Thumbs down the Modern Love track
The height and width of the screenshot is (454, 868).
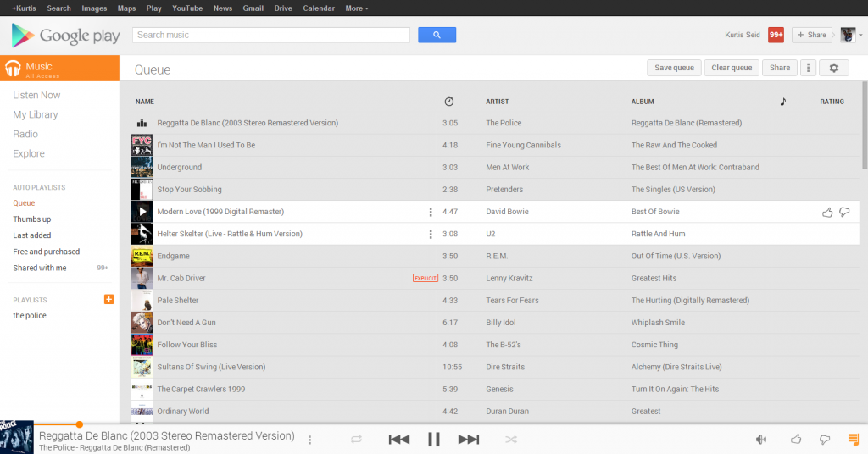844,212
